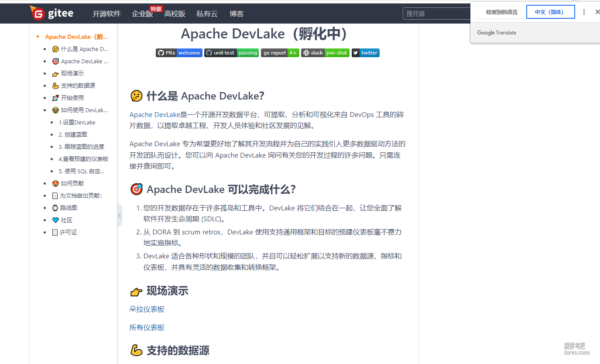
Task: Go to 社区 outline item
Action: coord(62,220)
